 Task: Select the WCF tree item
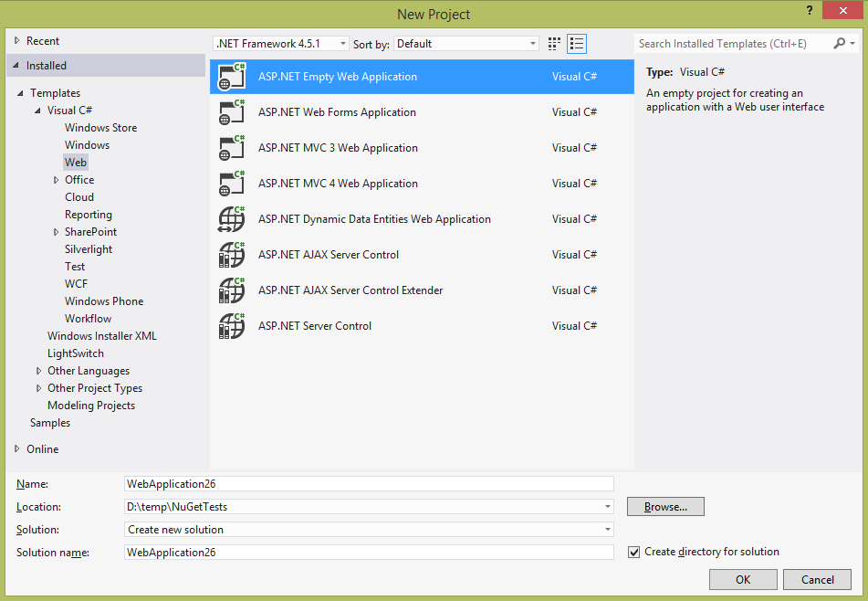click(x=76, y=284)
